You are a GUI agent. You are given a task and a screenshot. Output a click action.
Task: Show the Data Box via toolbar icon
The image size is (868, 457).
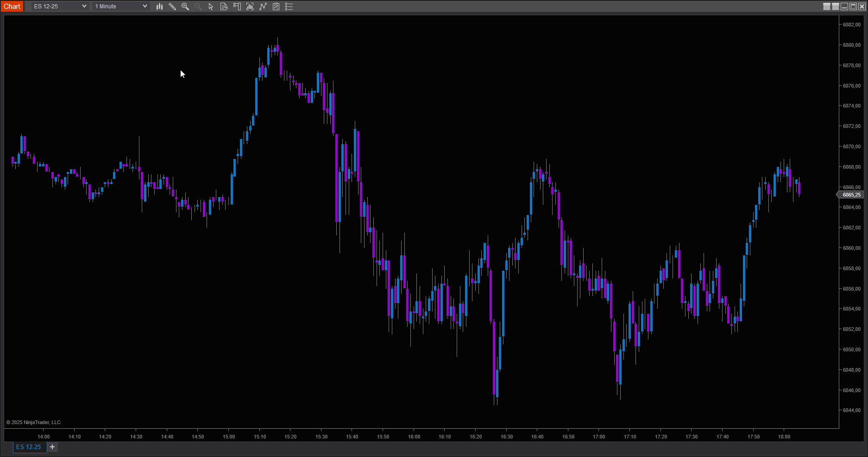click(224, 6)
